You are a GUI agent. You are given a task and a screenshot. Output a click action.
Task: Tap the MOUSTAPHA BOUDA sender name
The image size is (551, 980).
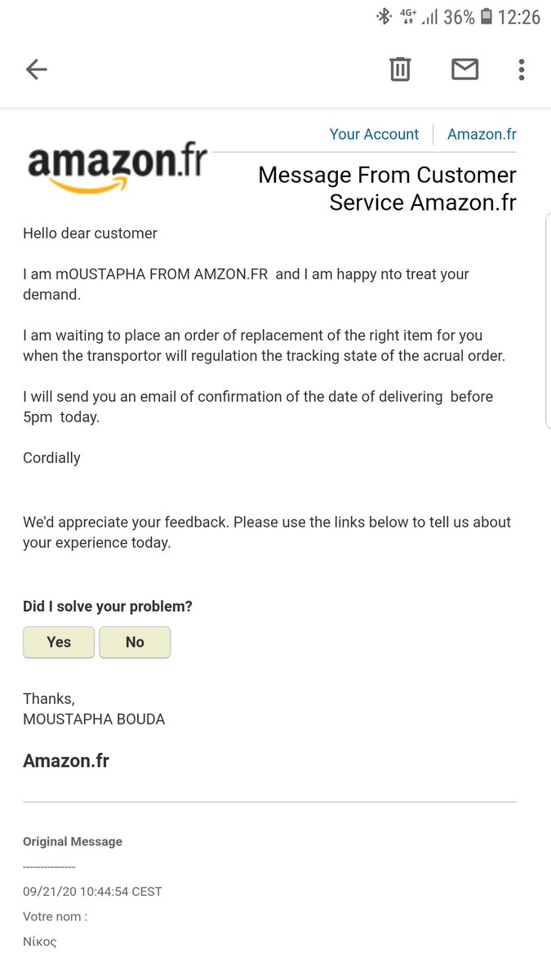94,719
